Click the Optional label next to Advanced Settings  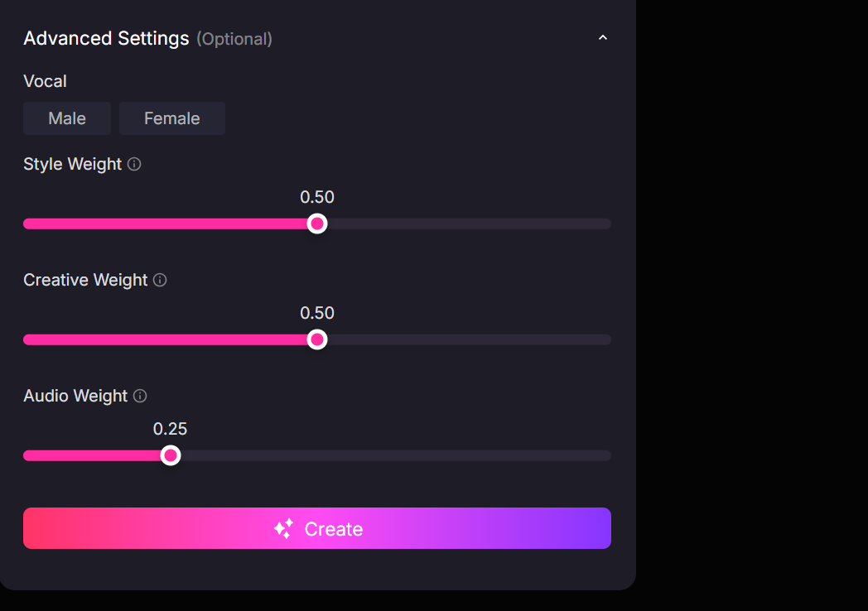234,39
